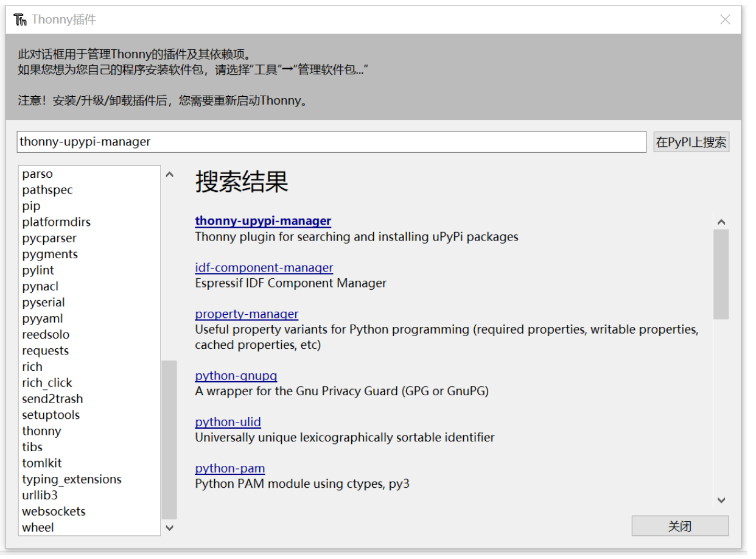Image resolution: width=756 pixels, height=559 pixels.
Task: Select pip in the package list
Action: tap(31, 206)
